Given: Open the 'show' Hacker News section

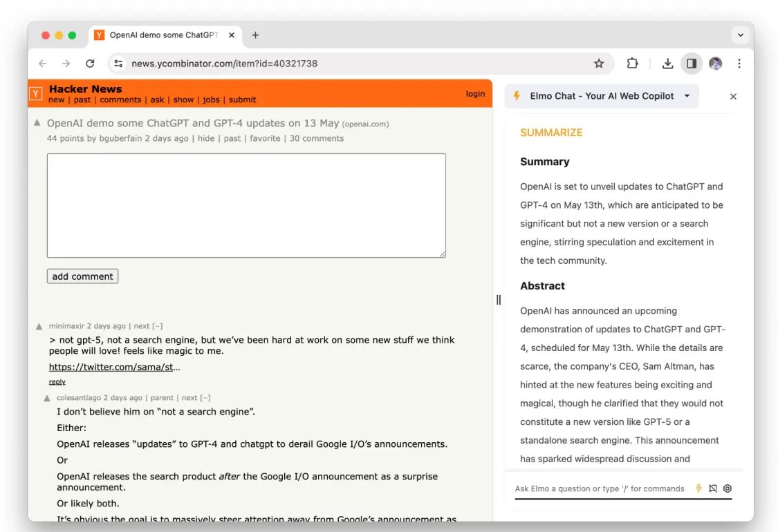Looking at the screenshot, I should point(183,99).
